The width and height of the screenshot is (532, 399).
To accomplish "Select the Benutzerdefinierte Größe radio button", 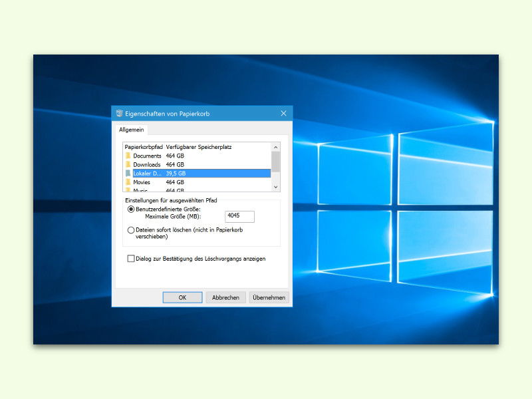I will click(130, 209).
